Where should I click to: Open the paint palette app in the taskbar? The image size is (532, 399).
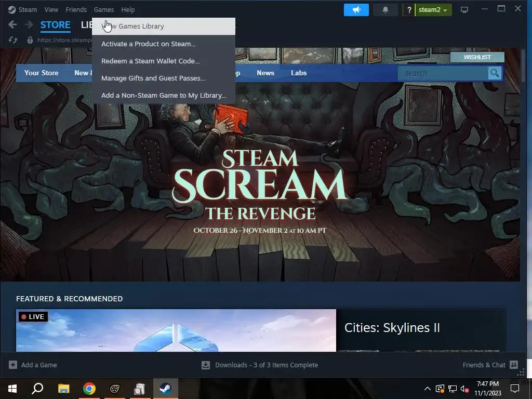115,389
